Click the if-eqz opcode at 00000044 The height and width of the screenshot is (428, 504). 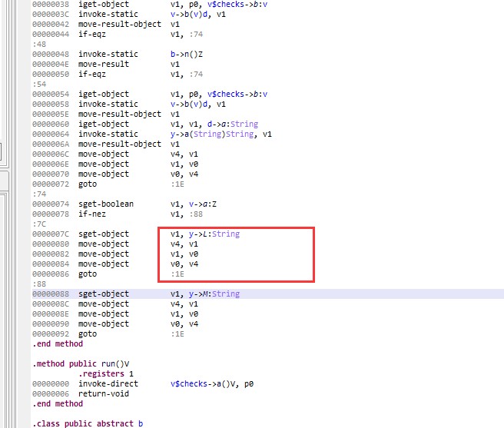click(92, 34)
